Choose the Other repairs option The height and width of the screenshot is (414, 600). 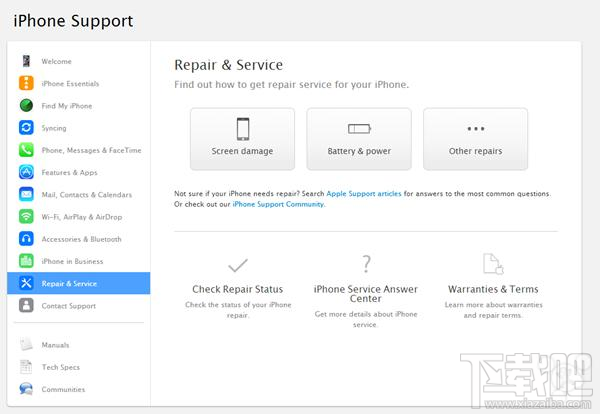click(x=476, y=139)
